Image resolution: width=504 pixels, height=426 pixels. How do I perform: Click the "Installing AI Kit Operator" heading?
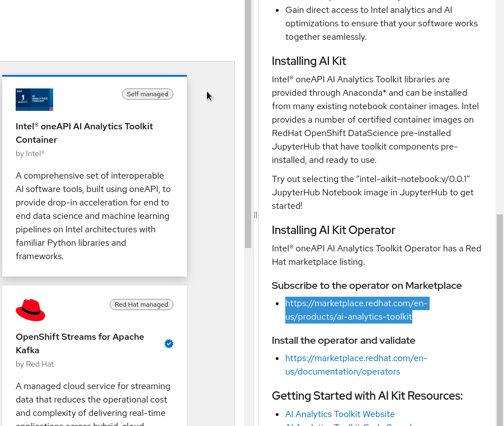click(x=333, y=230)
